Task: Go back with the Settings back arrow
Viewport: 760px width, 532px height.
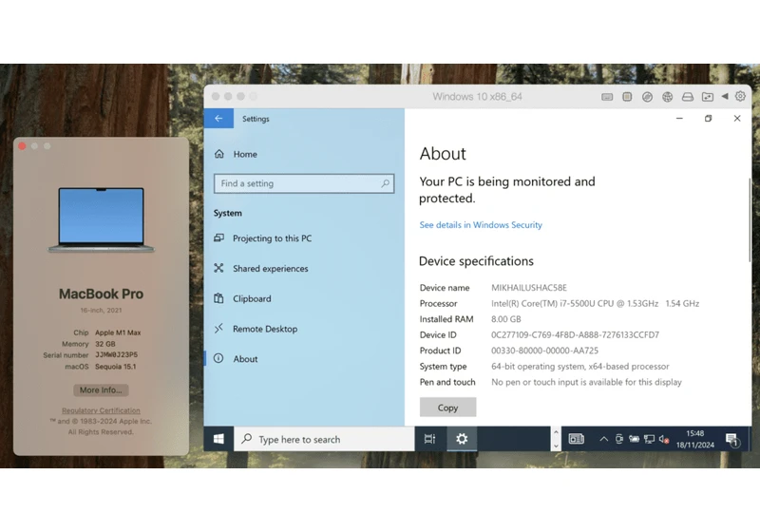Action: (218, 118)
